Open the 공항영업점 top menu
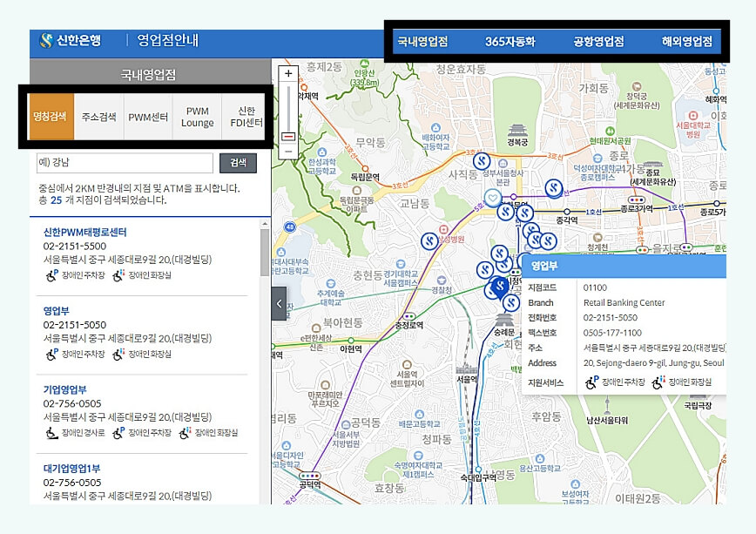This screenshot has height=534, width=756. (598, 42)
